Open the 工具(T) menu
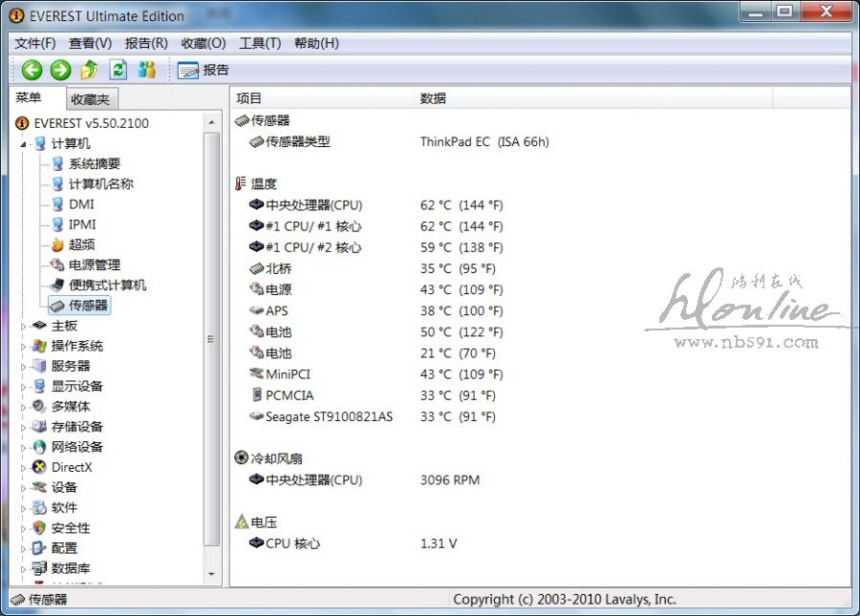860x616 pixels. pos(260,43)
